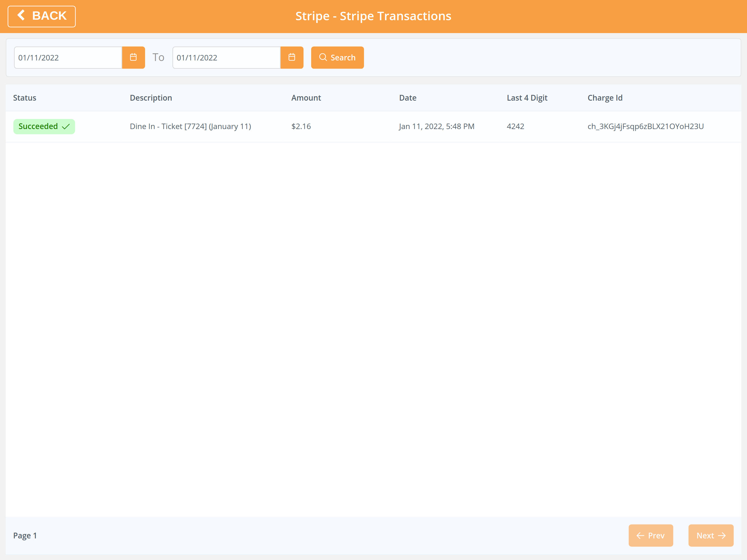Screen dimensions: 747x560
Task: Select the Dine In - Ticket [7724] description
Action: click(191, 126)
